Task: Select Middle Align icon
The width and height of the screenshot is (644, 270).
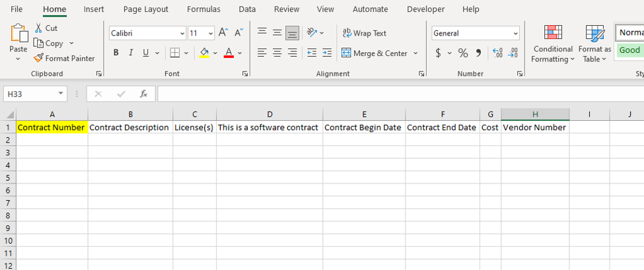Action: pos(277,32)
